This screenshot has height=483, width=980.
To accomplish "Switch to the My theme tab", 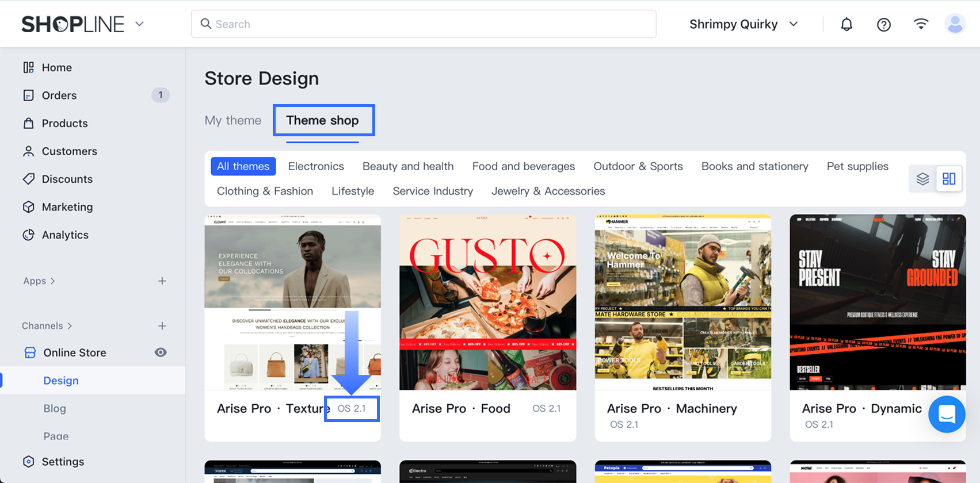I will 233,120.
